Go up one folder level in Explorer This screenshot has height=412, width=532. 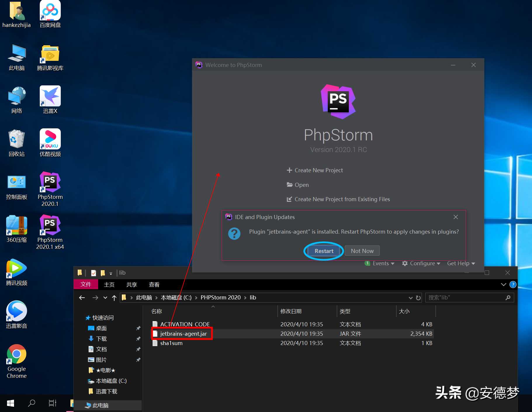click(x=114, y=298)
